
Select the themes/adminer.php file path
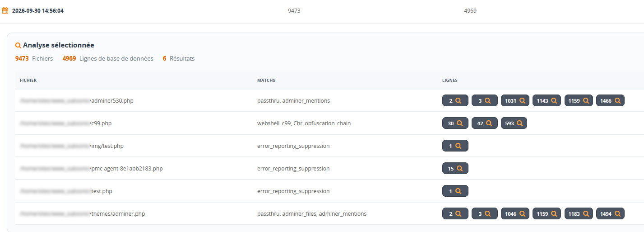click(x=83, y=213)
